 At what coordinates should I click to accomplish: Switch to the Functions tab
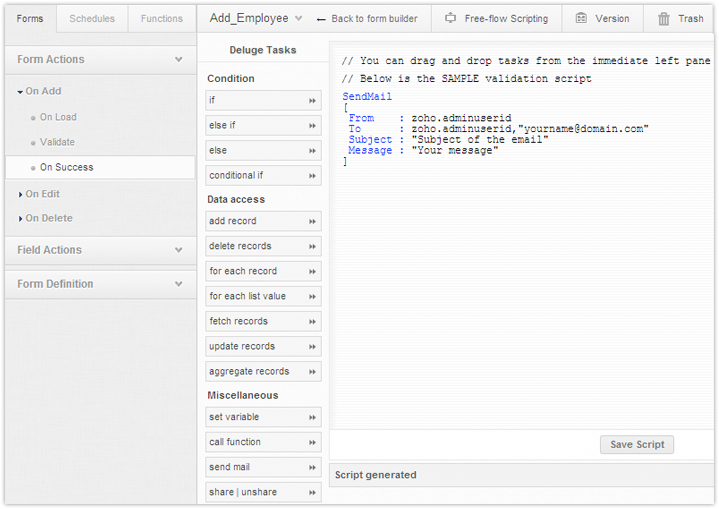162,18
